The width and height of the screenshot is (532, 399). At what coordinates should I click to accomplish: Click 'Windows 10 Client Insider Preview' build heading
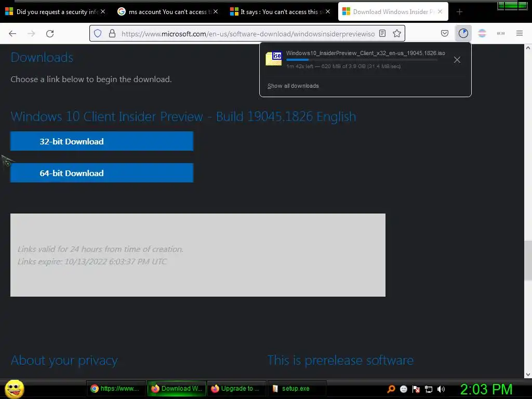pyautogui.click(x=183, y=116)
